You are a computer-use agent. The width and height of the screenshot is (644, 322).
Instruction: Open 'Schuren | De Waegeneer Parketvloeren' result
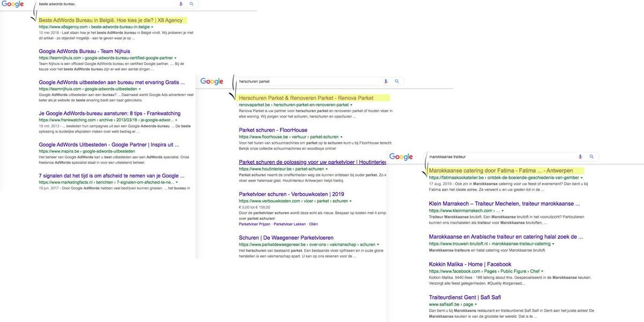(x=286, y=238)
